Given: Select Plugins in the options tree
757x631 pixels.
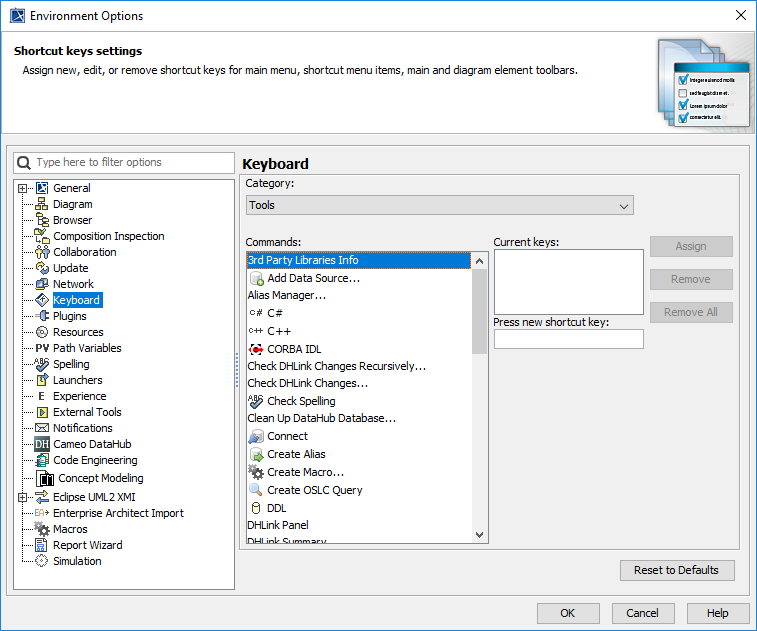Looking at the screenshot, I should coord(70,316).
